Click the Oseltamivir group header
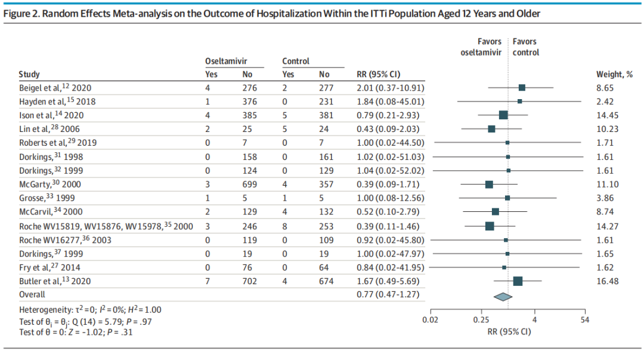644x351 pixels. (x=226, y=61)
